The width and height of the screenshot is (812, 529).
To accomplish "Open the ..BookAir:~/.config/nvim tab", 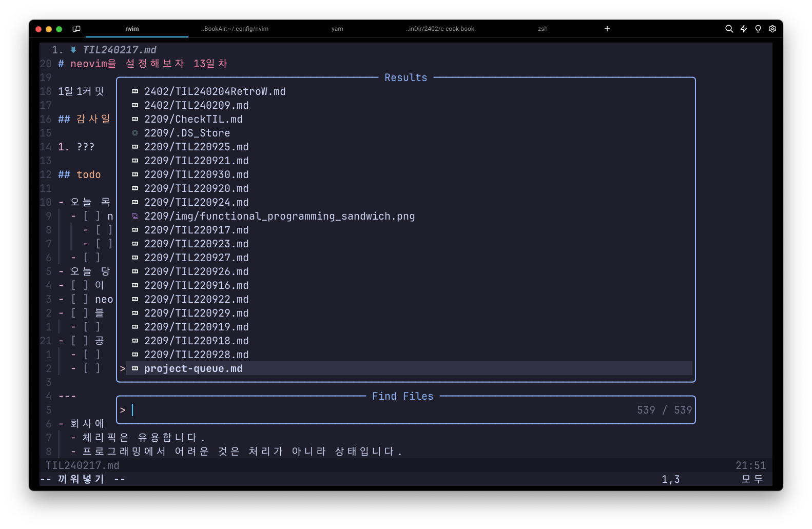I will [235, 29].
